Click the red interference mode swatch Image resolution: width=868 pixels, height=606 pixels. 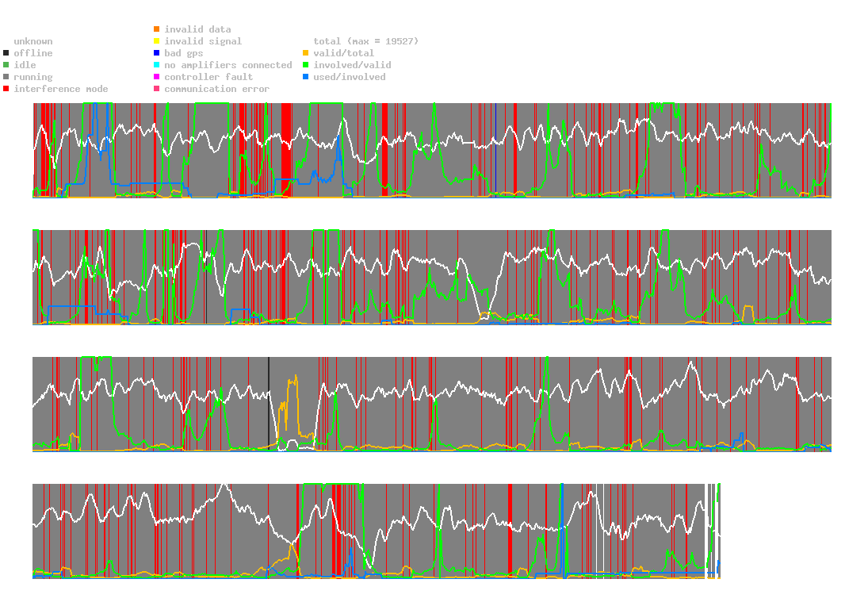[6, 89]
